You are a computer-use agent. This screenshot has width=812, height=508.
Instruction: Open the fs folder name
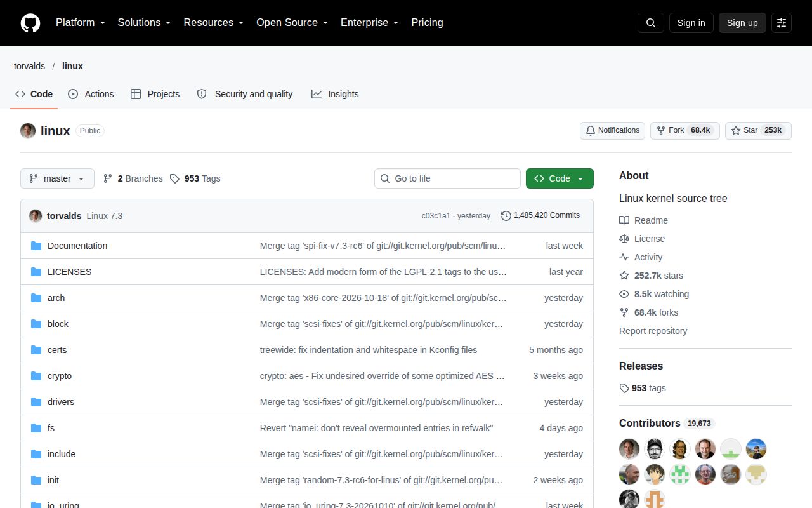(x=51, y=428)
